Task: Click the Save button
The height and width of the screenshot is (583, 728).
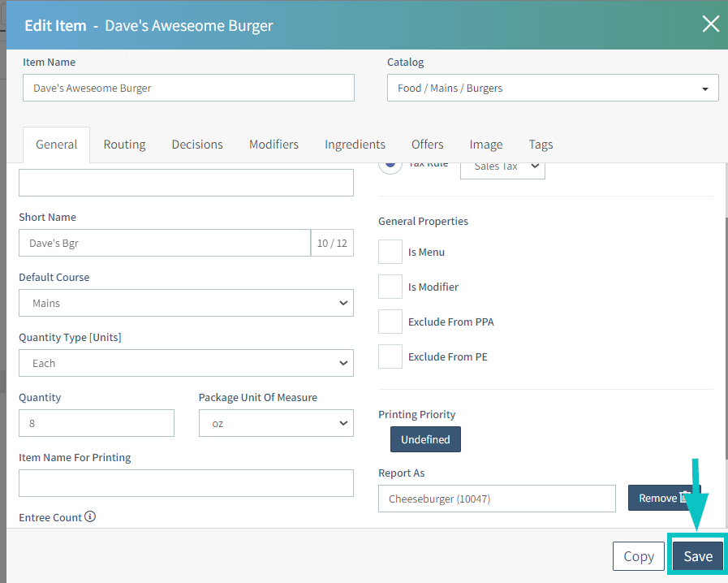Action: (x=698, y=556)
